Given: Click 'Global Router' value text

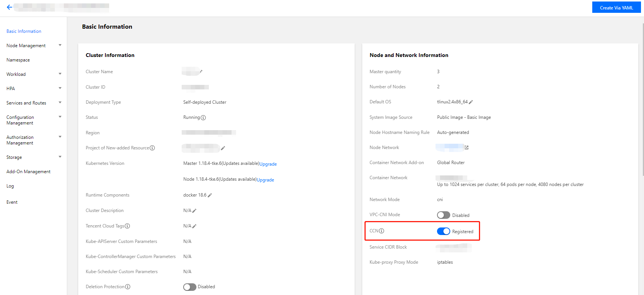Looking at the screenshot, I should 451,163.
